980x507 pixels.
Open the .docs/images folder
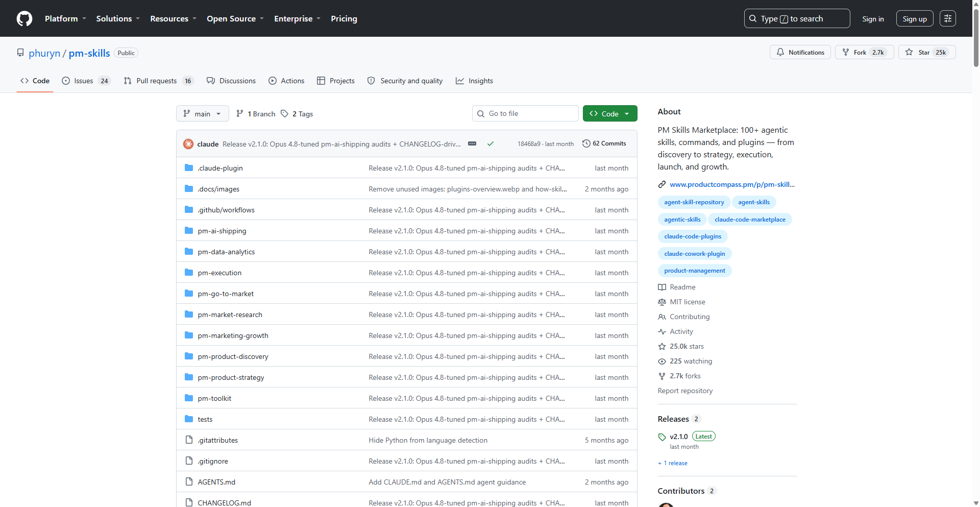pyautogui.click(x=218, y=189)
